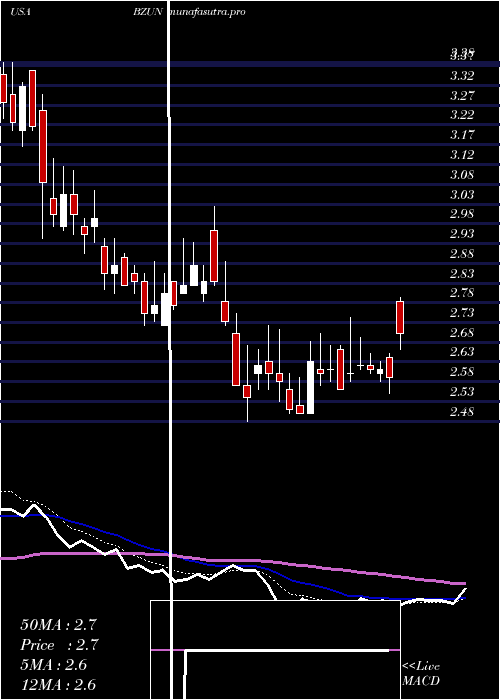Click the munafasutra.pro site text
This screenshot has height=700, width=500.
(x=206, y=12)
